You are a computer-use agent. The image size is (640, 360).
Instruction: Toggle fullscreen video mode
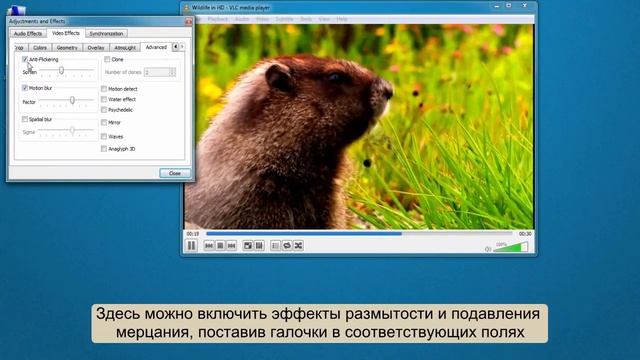(x=248, y=246)
